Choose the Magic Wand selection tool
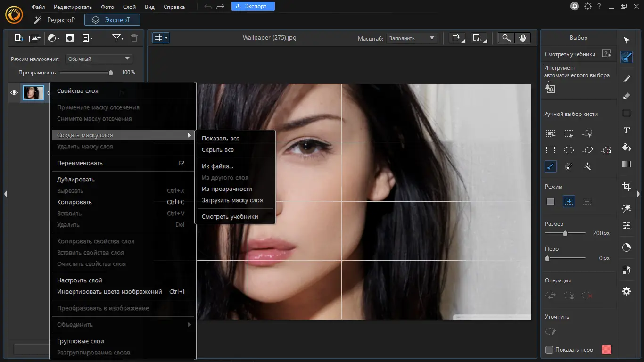The height and width of the screenshot is (362, 644). (x=587, y=166)
